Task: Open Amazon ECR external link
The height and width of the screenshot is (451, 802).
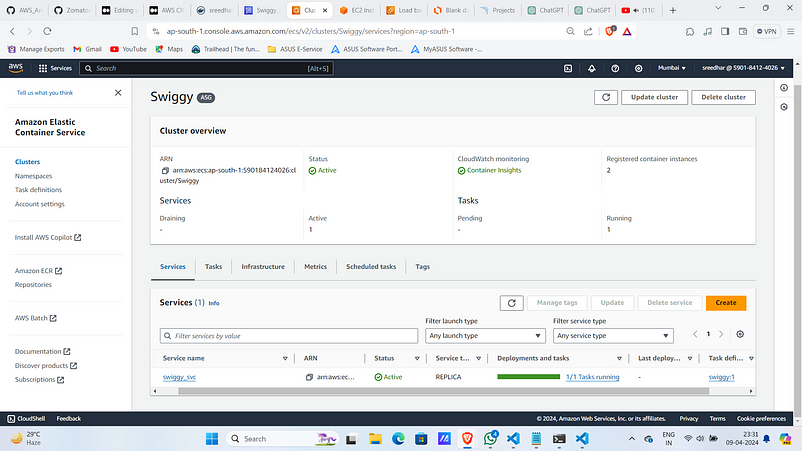Action: point(38,270)
